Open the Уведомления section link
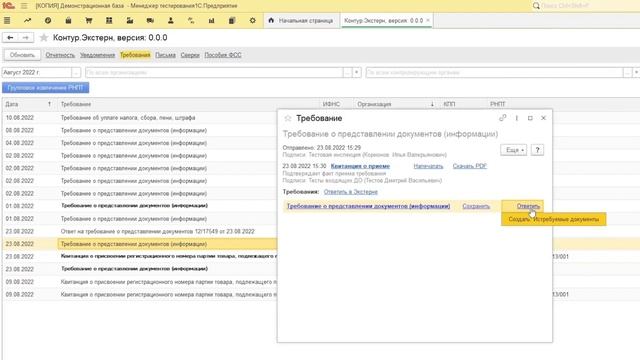The width and height of the screenshot is (640, 360). [x=97, y=55]
